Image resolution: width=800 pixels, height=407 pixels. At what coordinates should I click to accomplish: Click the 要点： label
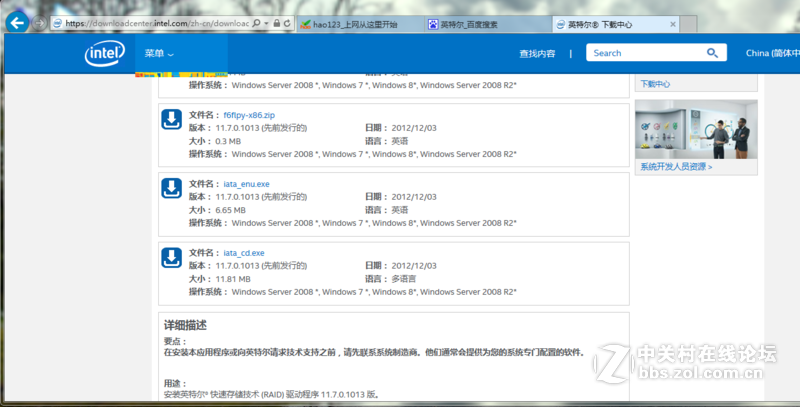(x=176, y=341)
